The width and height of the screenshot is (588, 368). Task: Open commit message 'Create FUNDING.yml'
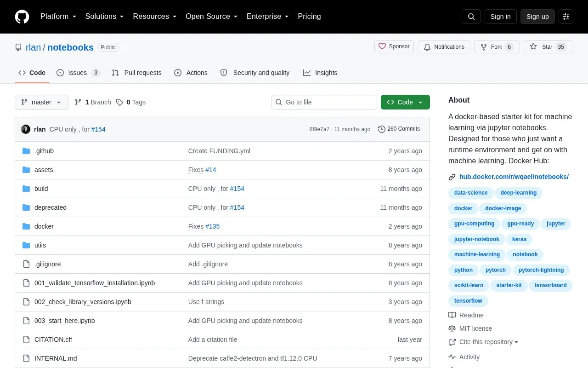[219, 151]
